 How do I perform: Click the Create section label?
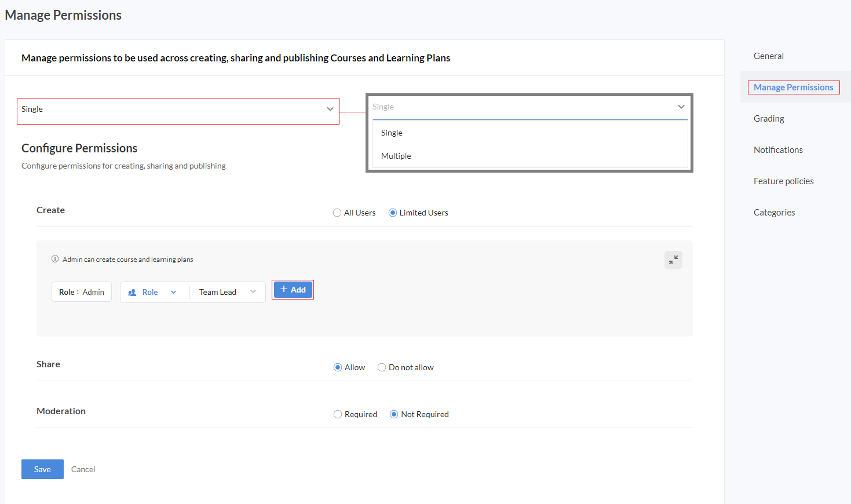pos(50,210)
